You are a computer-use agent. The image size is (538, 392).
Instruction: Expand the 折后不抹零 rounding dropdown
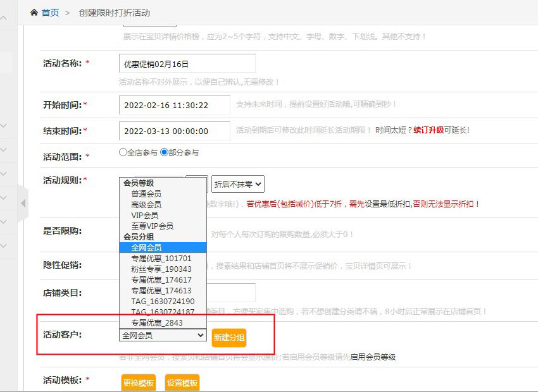[237, 184]
